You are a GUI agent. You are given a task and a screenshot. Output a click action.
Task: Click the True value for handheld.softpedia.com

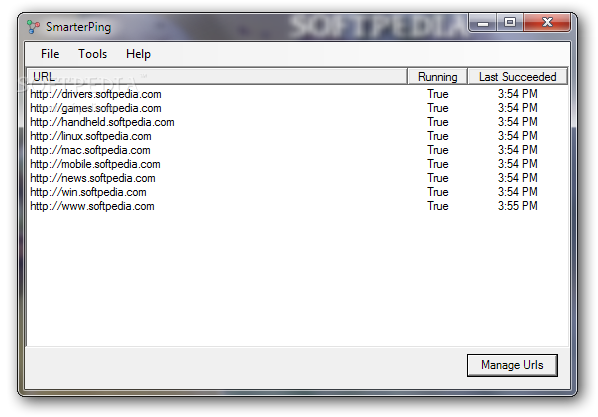[437, 122]
